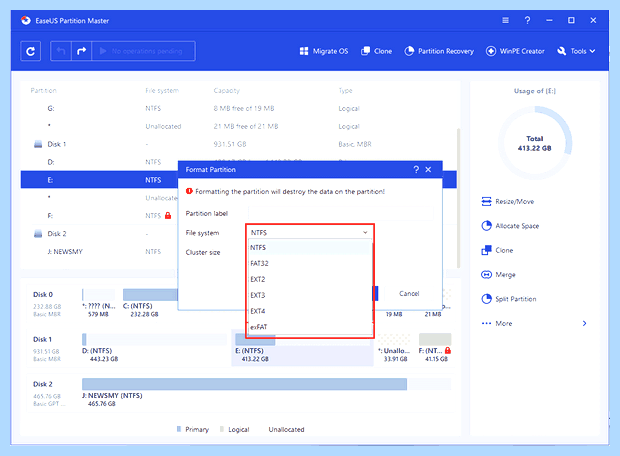Open the hamburger menu in title bar

pyautogui.click(x=505, y=20)
